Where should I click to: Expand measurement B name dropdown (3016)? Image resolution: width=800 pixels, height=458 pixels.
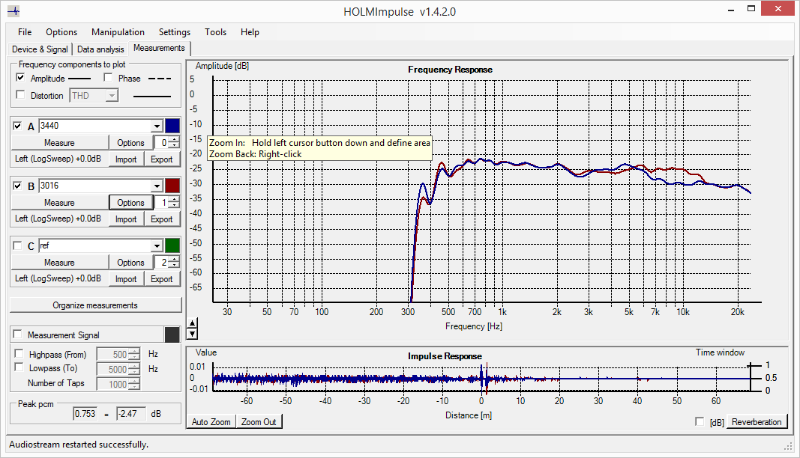click(157, 186)
